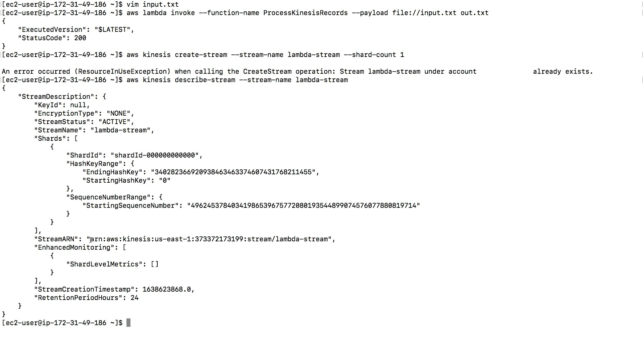Screen dimensions: 644x362
Task: Click the StatusCode 200 value
Action: 80,38
